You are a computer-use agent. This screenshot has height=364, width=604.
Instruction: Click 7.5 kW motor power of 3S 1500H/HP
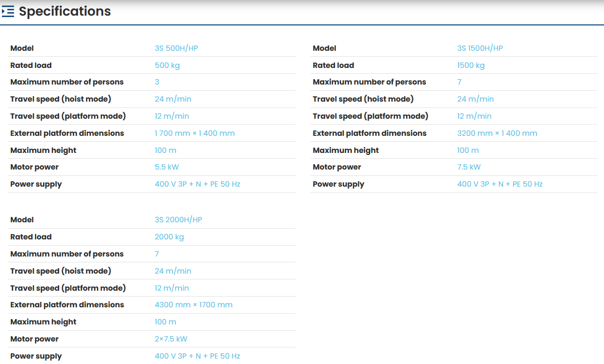point(469,167)
